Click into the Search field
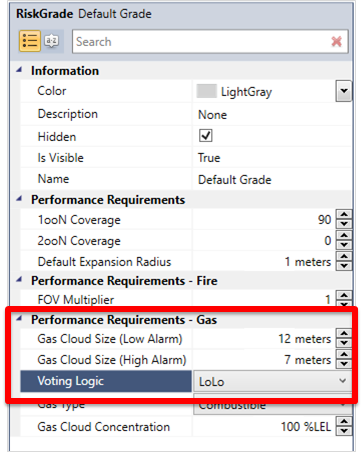Viewport: 363px width, 452px height. pos(200,42)
